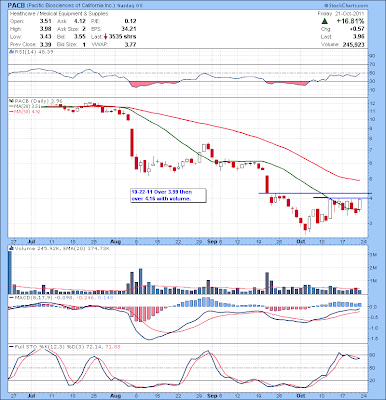Click the red down-arrow beside Last shares
This screenshot has width=386, height=400.
coord(105,36)
